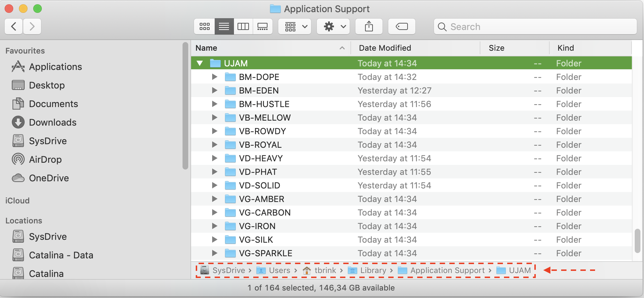Select the VD-PHAT folder icon

tap(230, 172)
